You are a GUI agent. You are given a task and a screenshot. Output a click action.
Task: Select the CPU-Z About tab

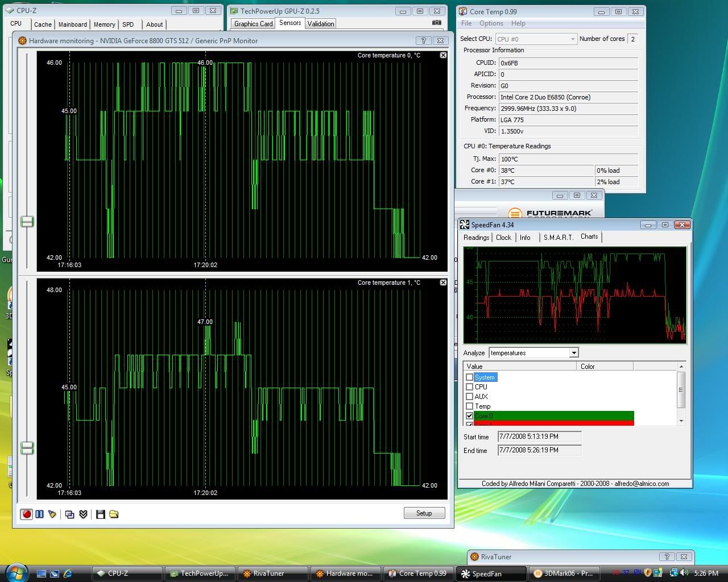tap(154, 24)
